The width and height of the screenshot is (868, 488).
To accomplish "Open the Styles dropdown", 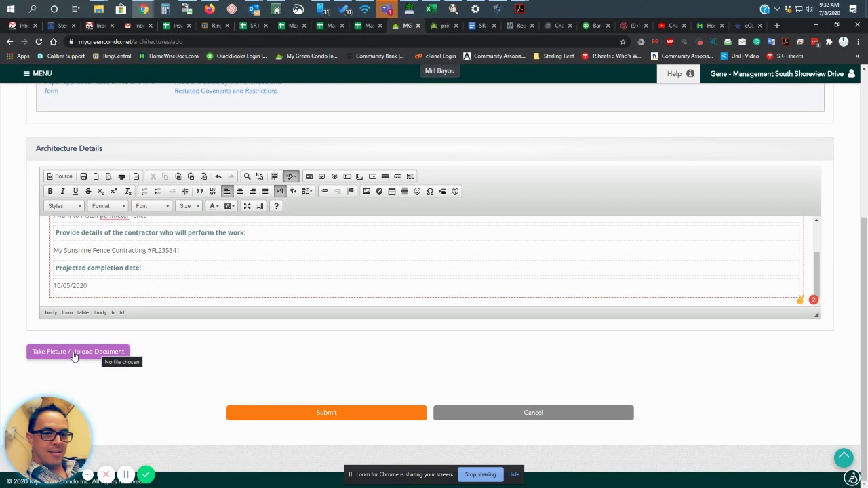I will pyautogui.click(x=64, y=206).
